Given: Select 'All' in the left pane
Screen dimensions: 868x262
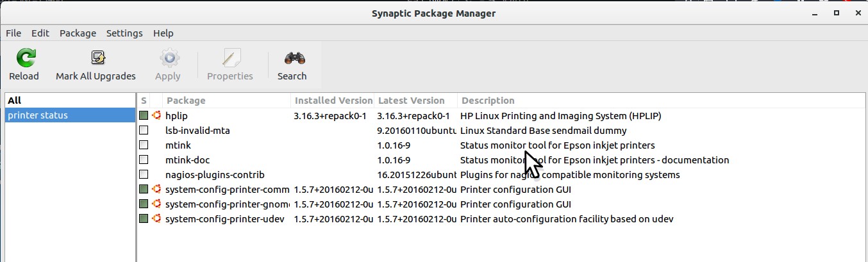Looking at the screenshot, I should 15,101.
